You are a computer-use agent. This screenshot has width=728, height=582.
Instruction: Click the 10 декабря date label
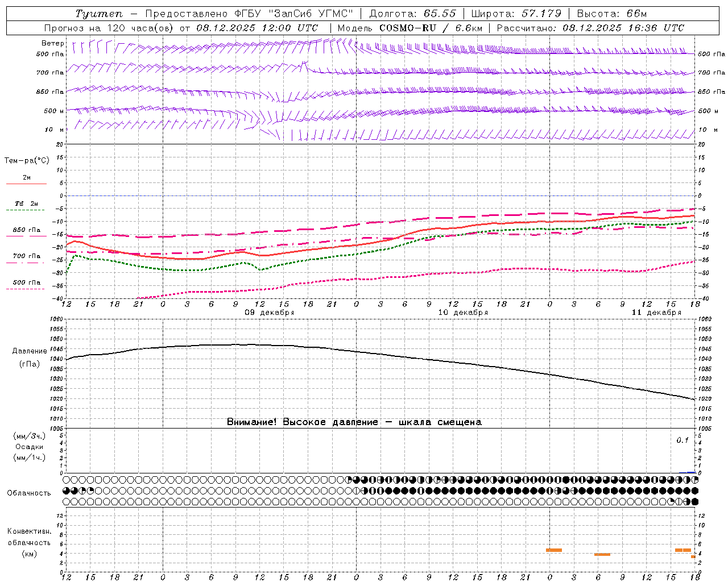(463, 313)
